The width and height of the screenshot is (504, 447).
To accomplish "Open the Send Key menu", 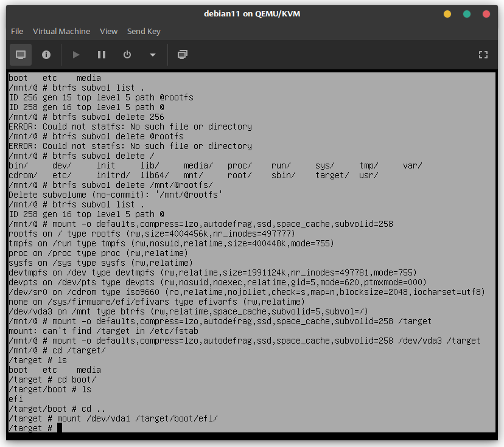I will pos(144,31).
